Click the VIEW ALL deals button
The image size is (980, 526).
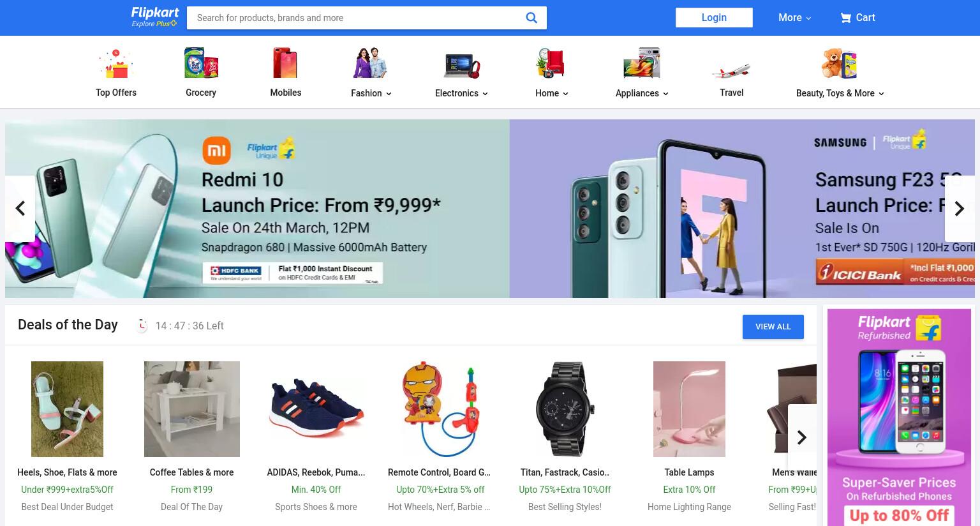click(x=773, y=327)
